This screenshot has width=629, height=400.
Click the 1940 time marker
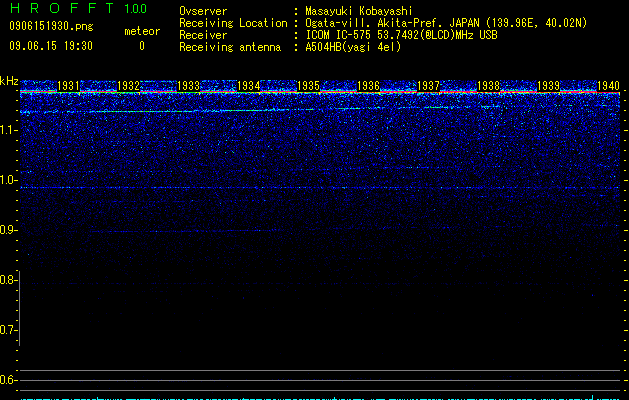609,86
